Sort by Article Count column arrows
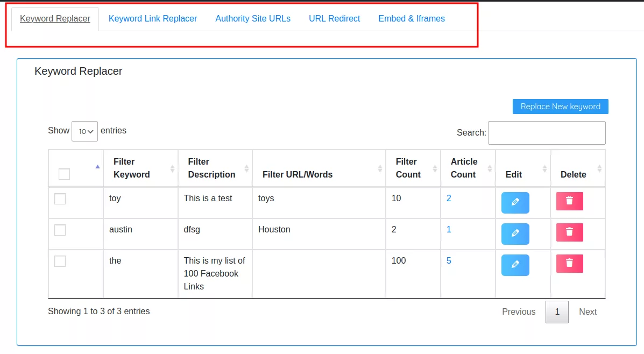The height and width of the screenshot is (354, 644). [490, 168]
